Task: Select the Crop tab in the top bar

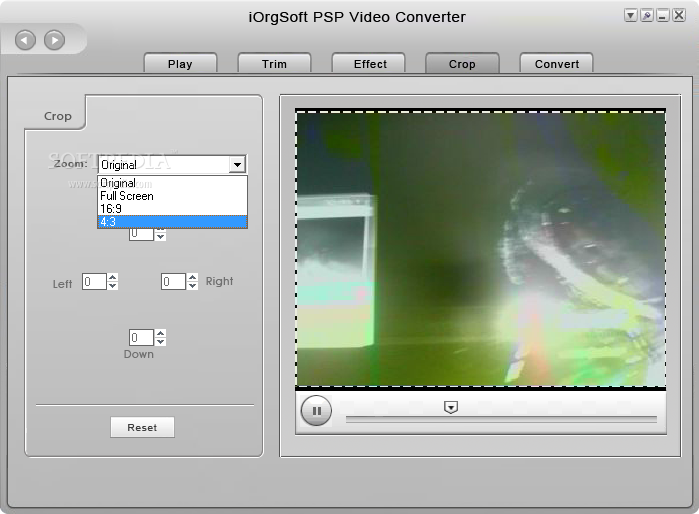Action: [x=462, y=64]
